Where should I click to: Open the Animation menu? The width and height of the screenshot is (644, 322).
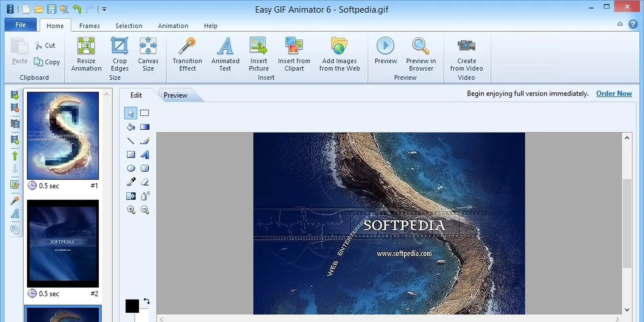173,25
